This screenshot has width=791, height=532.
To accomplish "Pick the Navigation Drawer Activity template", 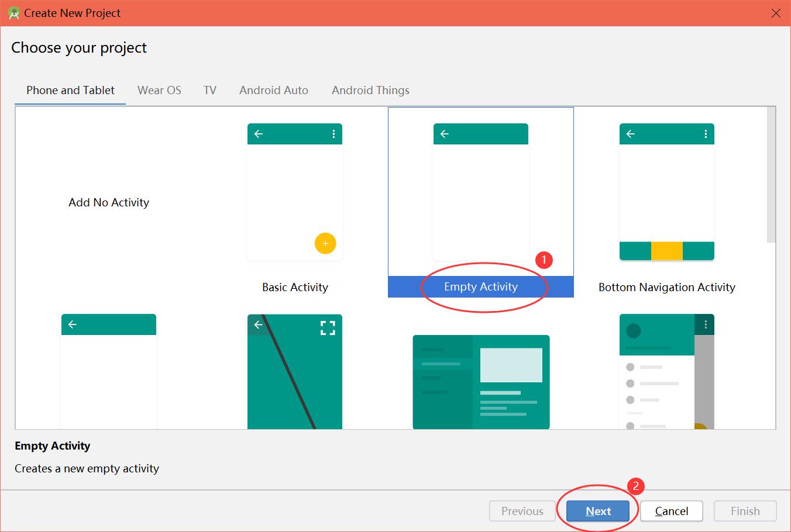I will (x=667, y=371).
